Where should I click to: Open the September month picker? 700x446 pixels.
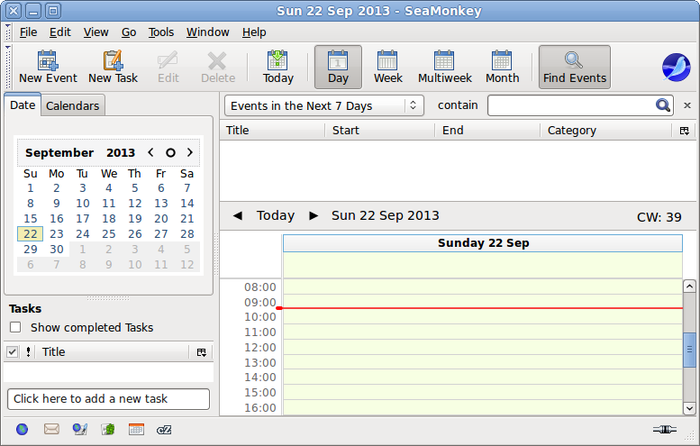tap(59, 153)
